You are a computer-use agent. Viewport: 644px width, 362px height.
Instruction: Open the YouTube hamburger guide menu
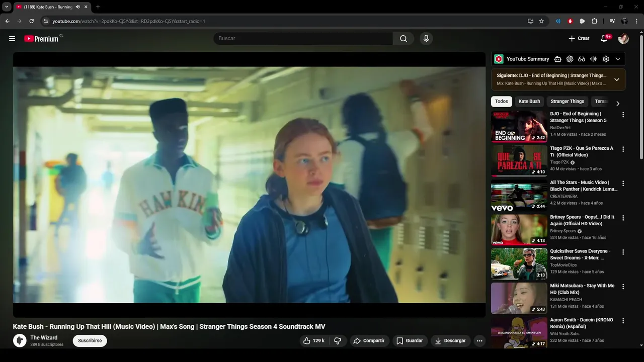(12, 39)
